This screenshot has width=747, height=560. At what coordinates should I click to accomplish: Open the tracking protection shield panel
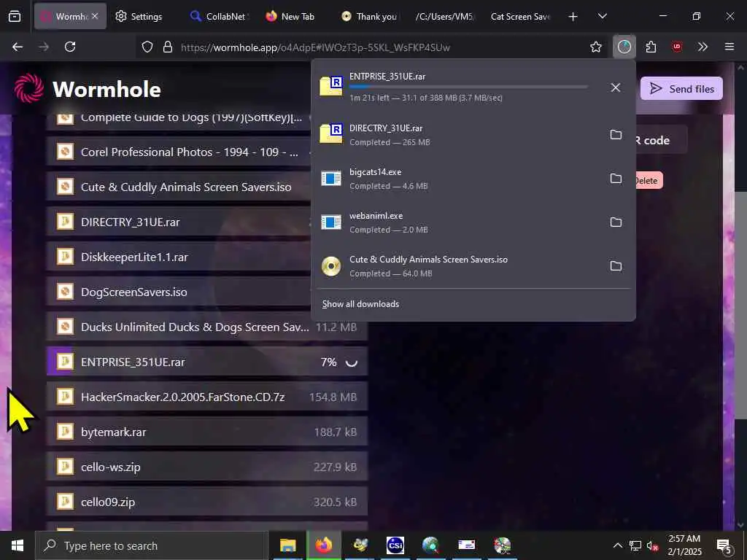pos(147,47)
